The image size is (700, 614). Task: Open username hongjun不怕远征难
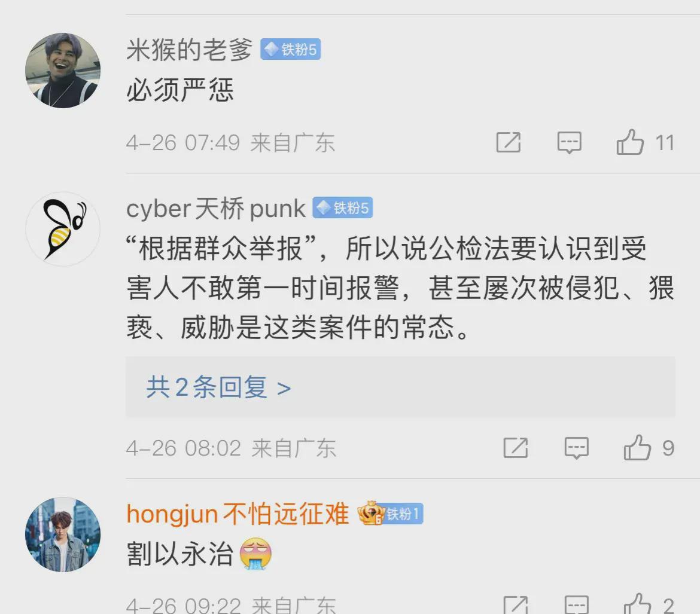pos(238,514)
